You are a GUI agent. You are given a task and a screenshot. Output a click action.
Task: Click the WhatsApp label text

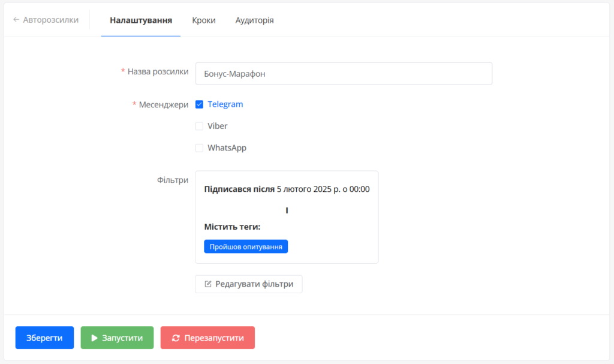pos(227,148)
